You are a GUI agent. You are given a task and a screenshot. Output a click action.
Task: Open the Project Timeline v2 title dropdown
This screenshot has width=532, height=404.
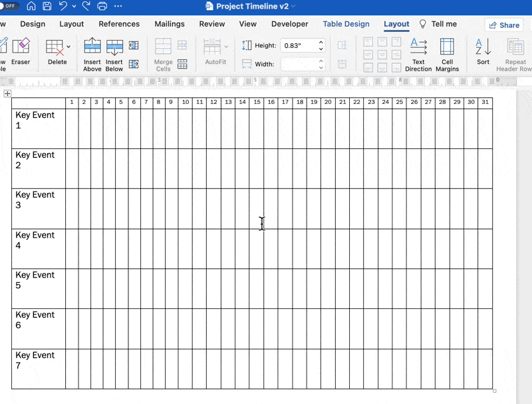(293, 6)
